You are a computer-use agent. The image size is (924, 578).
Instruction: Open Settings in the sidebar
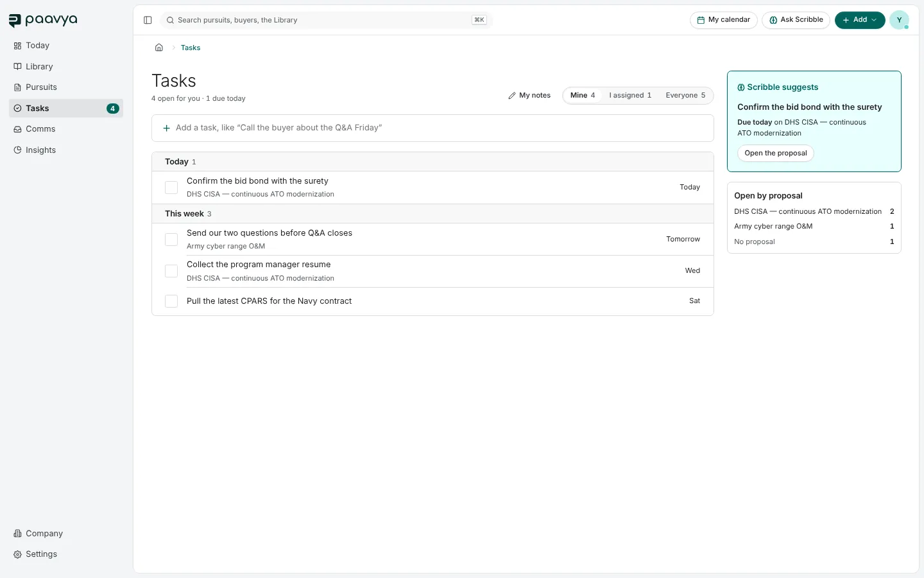(x=66, y=554)
